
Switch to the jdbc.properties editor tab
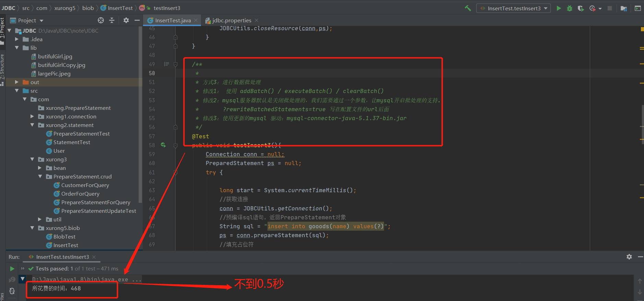pyautogui.click(x=231, y=20)
